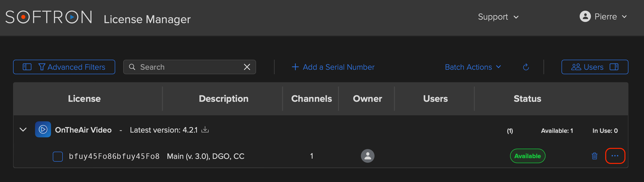The image size is (644, 182).
Task: Click the OnTheAir Video app icon
Action: (43, 129)
